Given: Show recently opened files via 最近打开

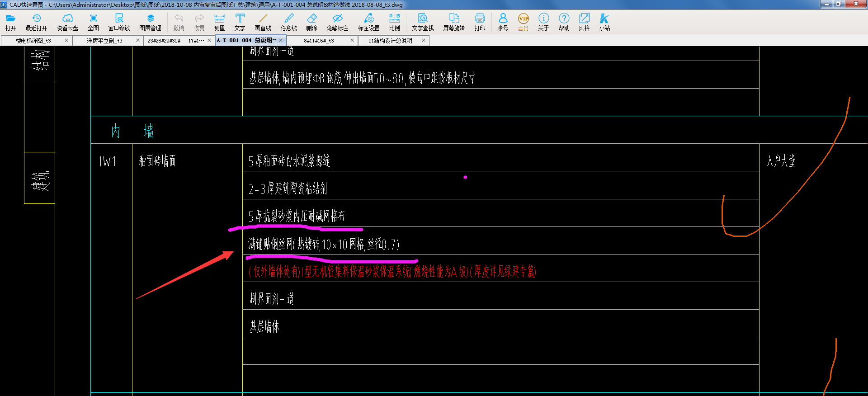Looking at the screenshot, I should 36,22.
